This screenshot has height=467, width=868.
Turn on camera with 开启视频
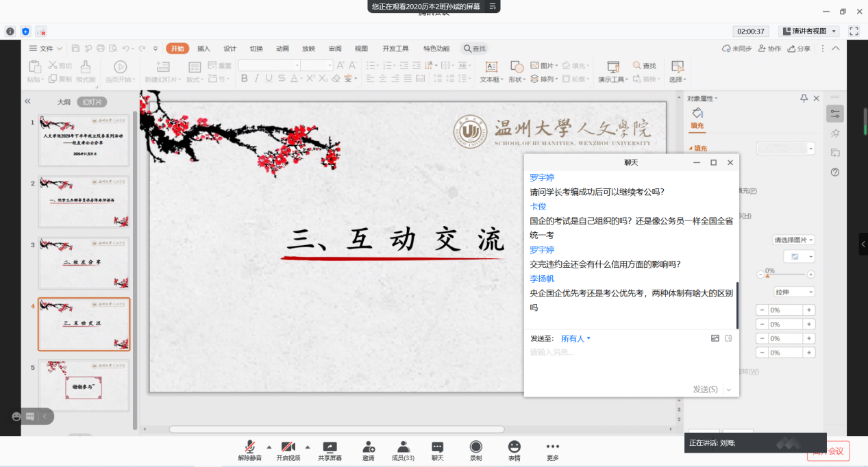click(288, 446)
